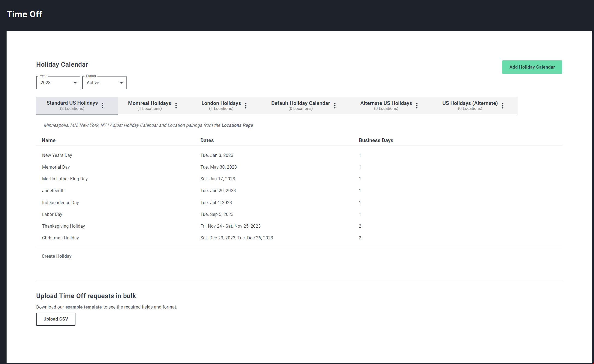The height and width of the screenshot is (364, 594).
Task: Select the Memorial Day holiday name
Action: pyautogui.click(x=56, y=167)
